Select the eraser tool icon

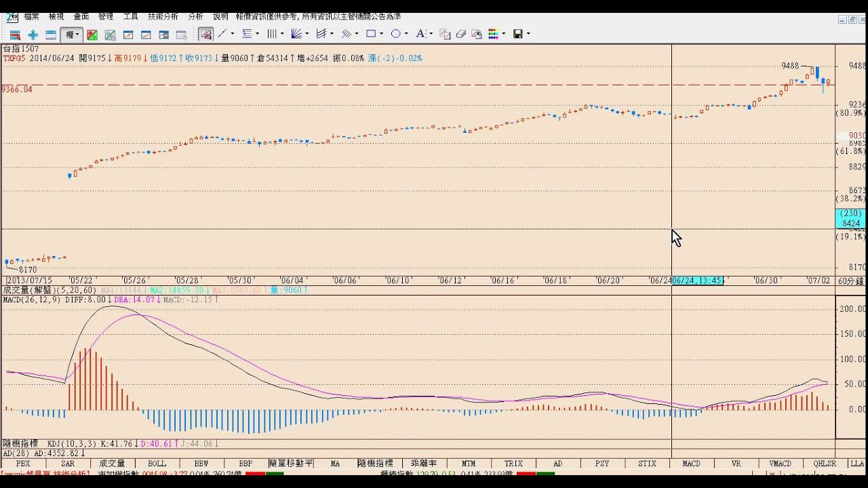tap(461, 35)
